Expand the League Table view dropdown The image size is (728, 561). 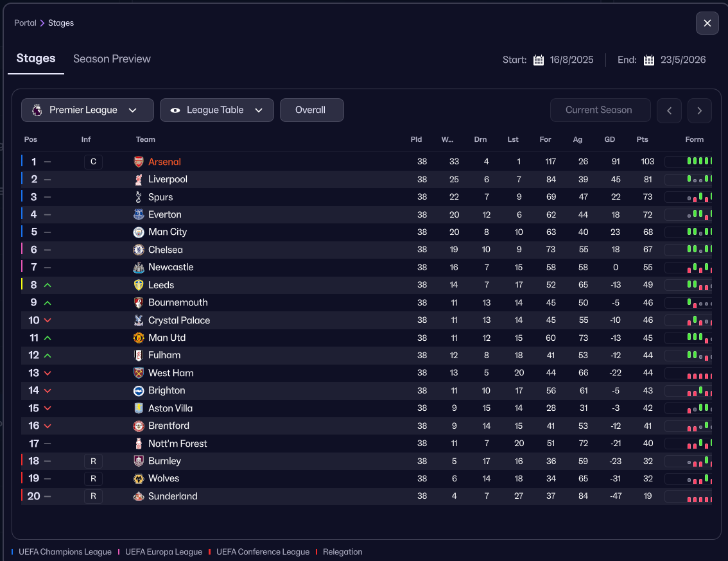[x=217, y=110]
